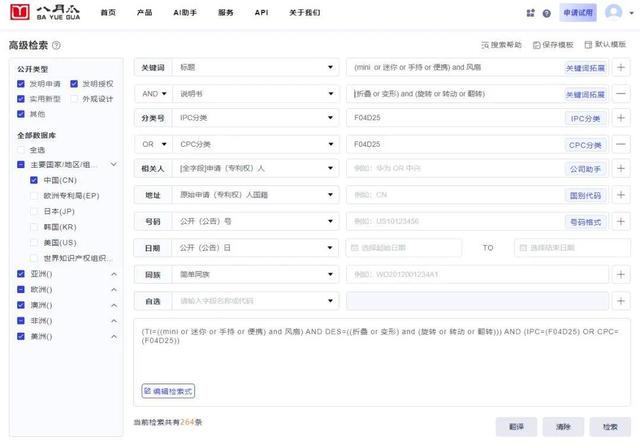Click the 号码格式 button

point(585,222)
